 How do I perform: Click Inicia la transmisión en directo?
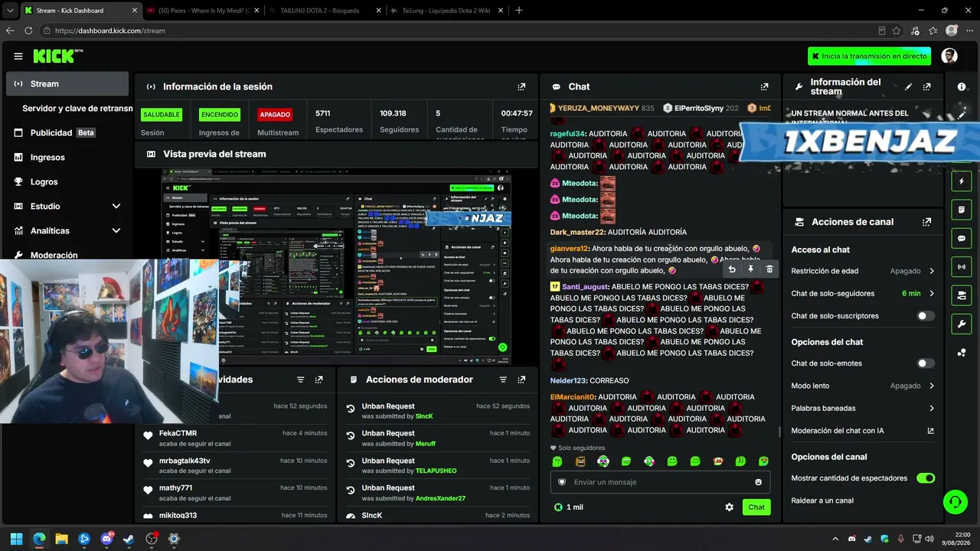pyautogui.click(x=869, y=56)
